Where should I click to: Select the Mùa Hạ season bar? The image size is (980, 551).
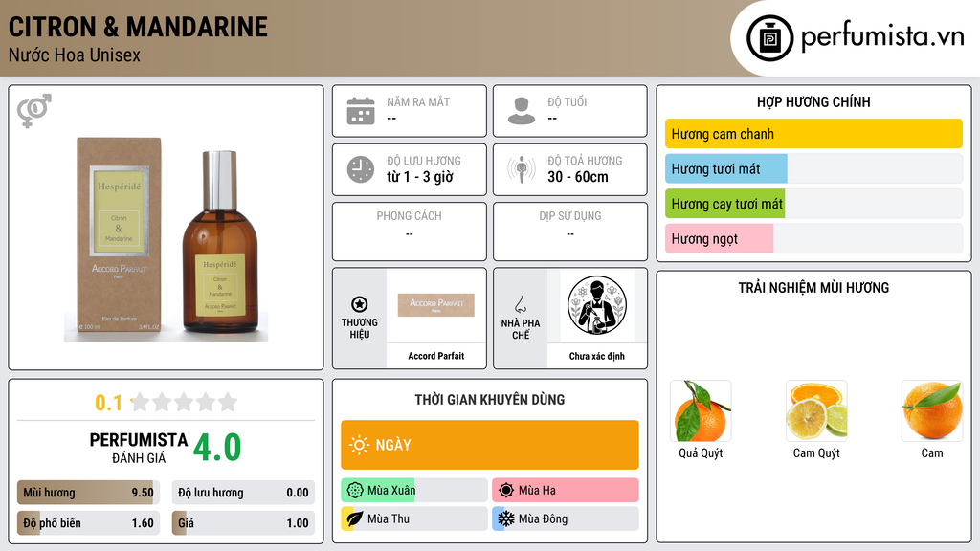566,491
